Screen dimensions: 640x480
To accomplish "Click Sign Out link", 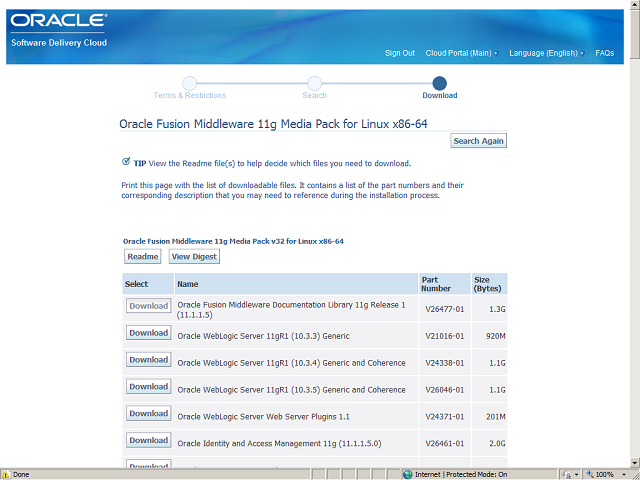I will [x=400, y=53].
